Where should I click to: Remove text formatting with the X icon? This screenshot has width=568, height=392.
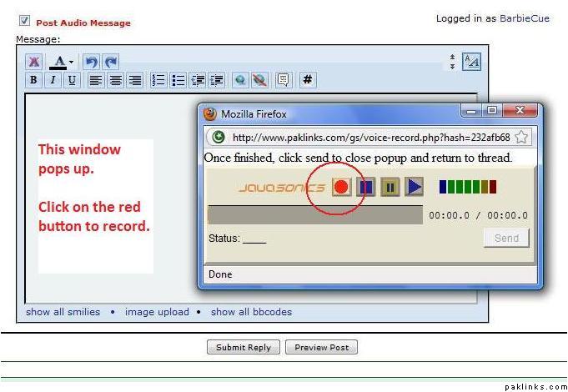(x=33, y=62)
